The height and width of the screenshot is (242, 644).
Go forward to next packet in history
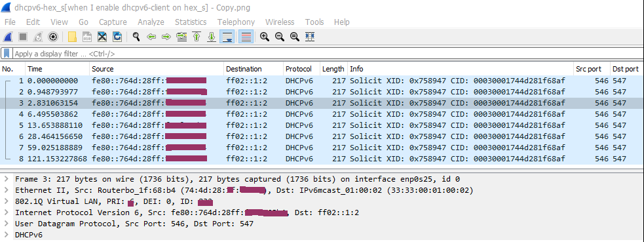pos(166,37)
